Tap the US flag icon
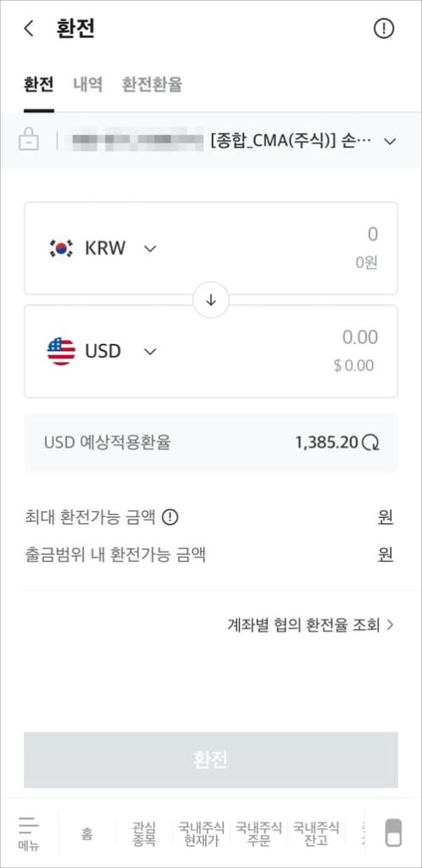Image resolution: width=422 pixels, height=868 pixels. (x=61, y=352)
